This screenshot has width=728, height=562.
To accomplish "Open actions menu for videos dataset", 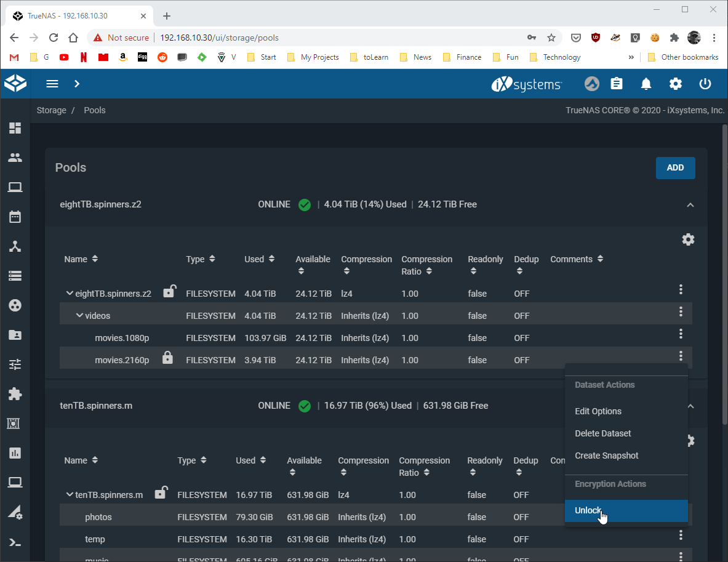I will point(681,311).
